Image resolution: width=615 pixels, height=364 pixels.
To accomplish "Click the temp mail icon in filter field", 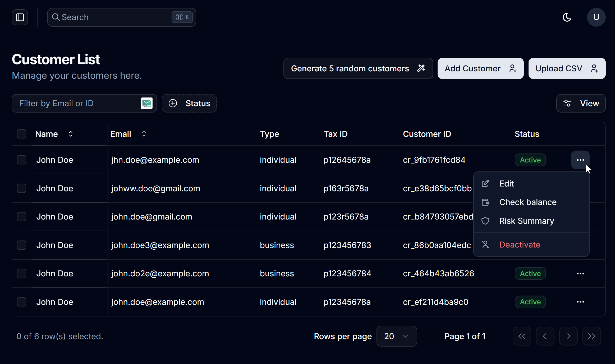I will pos(147,103).
